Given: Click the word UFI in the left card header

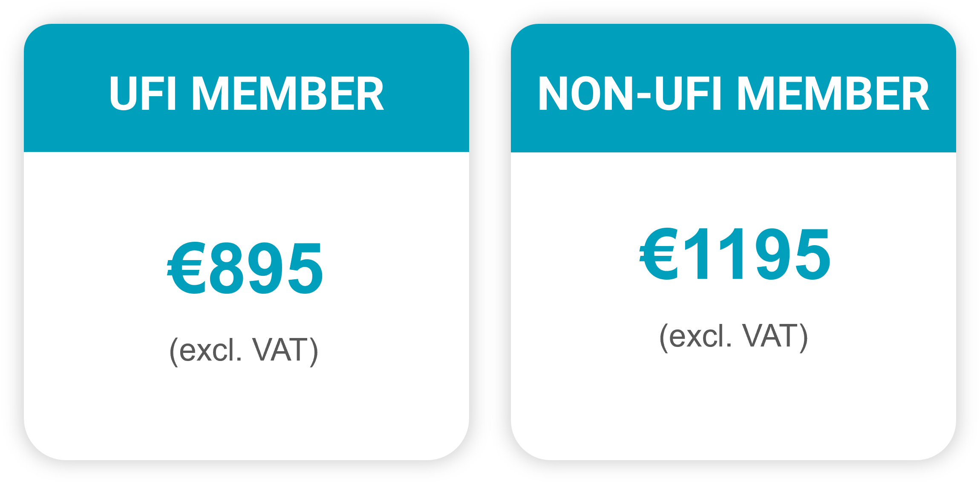Looking at the screenshot, I should [x=143, y=94].
